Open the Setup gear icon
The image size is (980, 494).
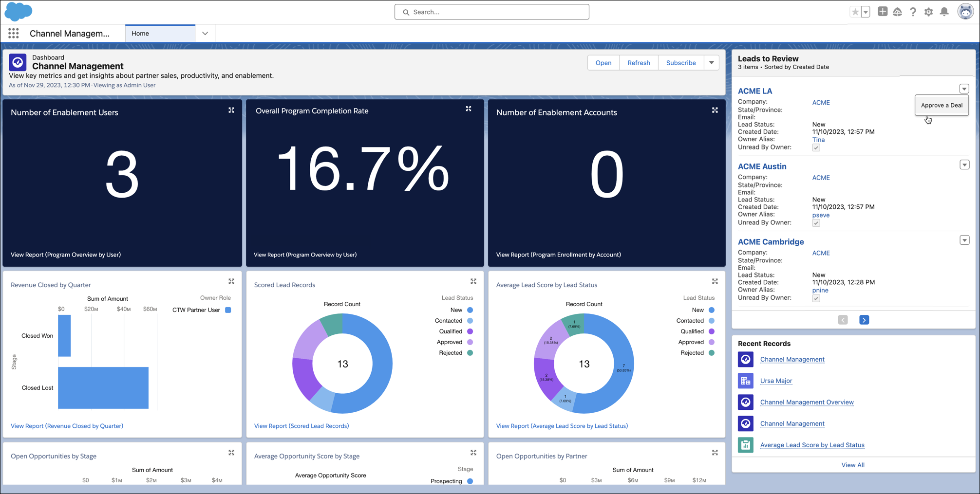coord(928,12)
